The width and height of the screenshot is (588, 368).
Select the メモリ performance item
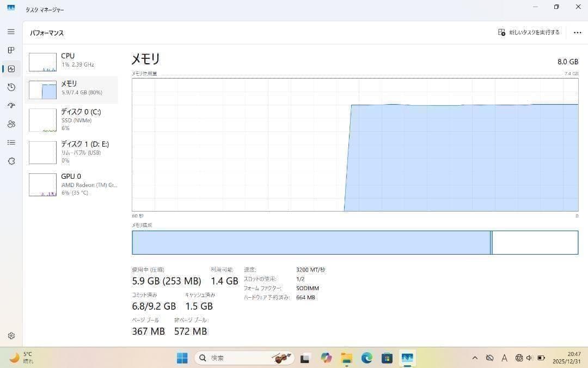click(71, 88)
